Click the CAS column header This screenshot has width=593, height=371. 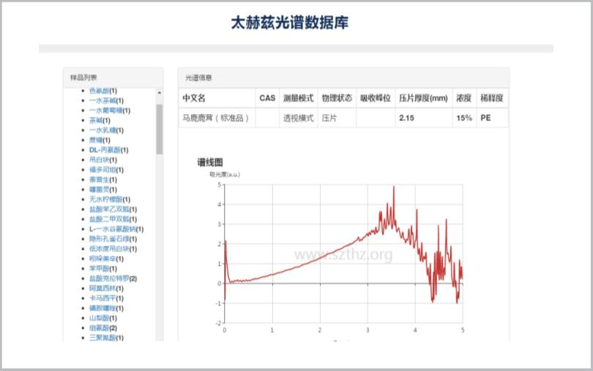267,98
